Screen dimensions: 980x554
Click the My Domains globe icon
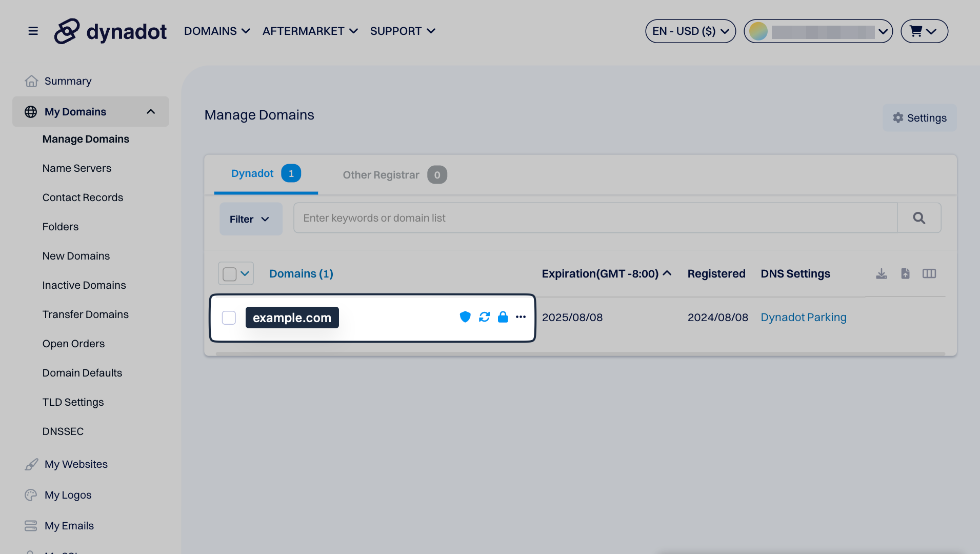click(x=31, y=112)
